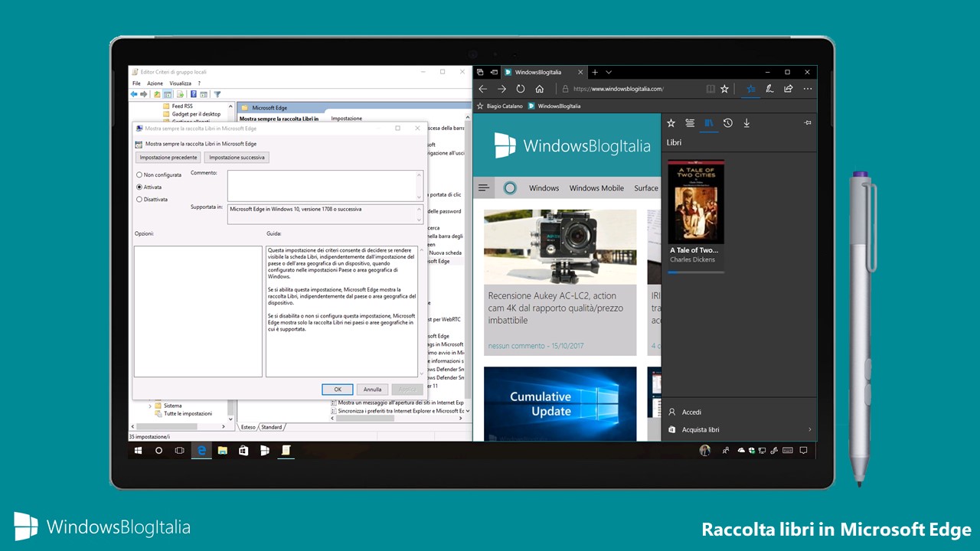Click the Impostazione successiva button

click(x=237, y=158)
